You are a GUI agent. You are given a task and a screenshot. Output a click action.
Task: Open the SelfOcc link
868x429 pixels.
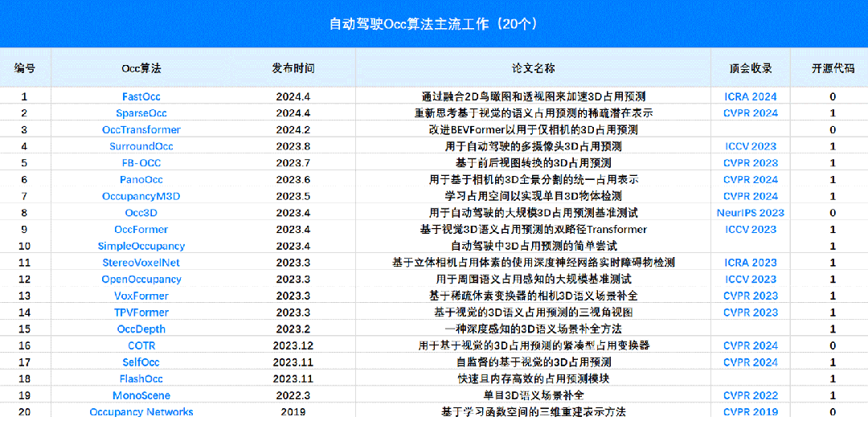(141, 362)
